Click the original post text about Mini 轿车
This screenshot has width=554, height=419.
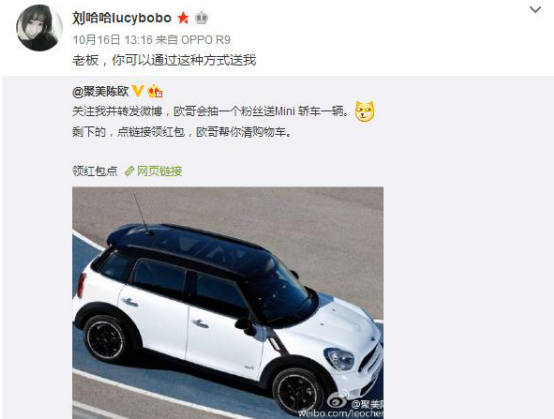210,112
